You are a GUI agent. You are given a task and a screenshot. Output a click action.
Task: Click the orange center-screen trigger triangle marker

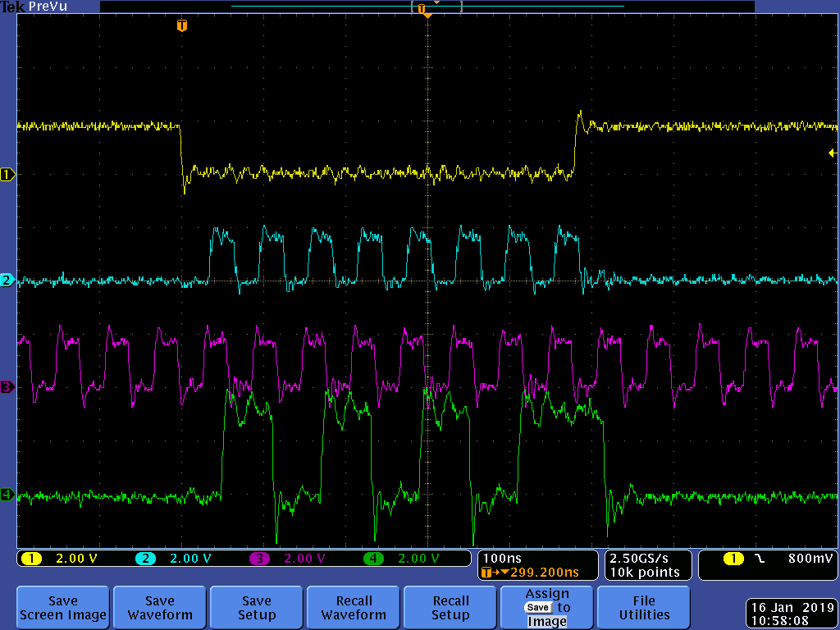coord(427,16)
